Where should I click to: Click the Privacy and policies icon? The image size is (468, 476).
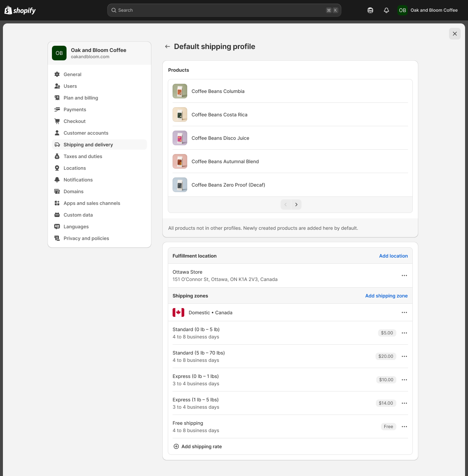coord(57,238)
